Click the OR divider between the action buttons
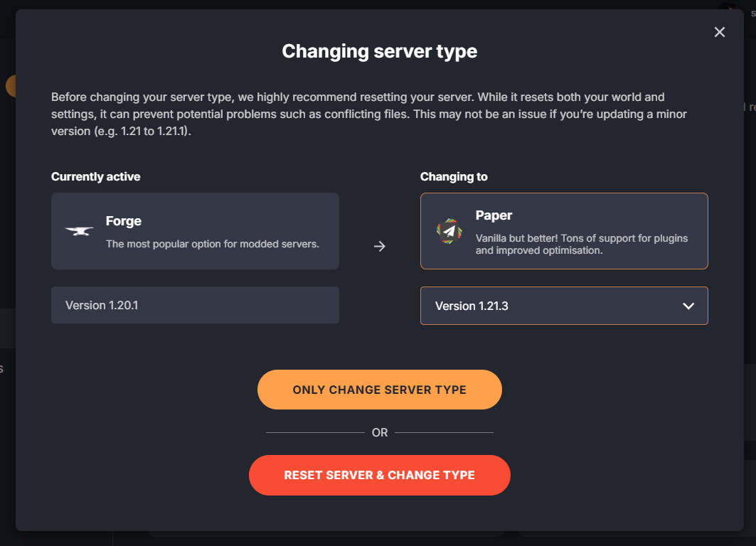Image resolution: width=756 pixels, height=546 pixels. pyautogui.click(x=380, y=432)
